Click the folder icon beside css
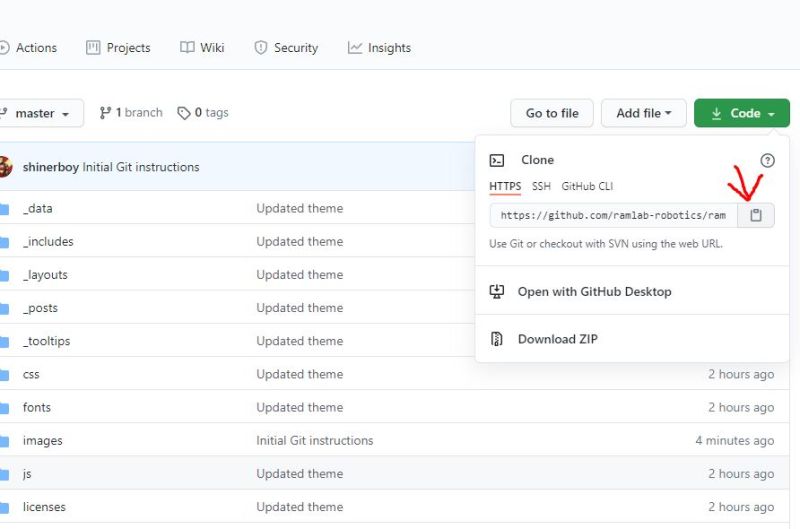The width and height of the screenshot is (800, 529). click(x=5, y=374)
